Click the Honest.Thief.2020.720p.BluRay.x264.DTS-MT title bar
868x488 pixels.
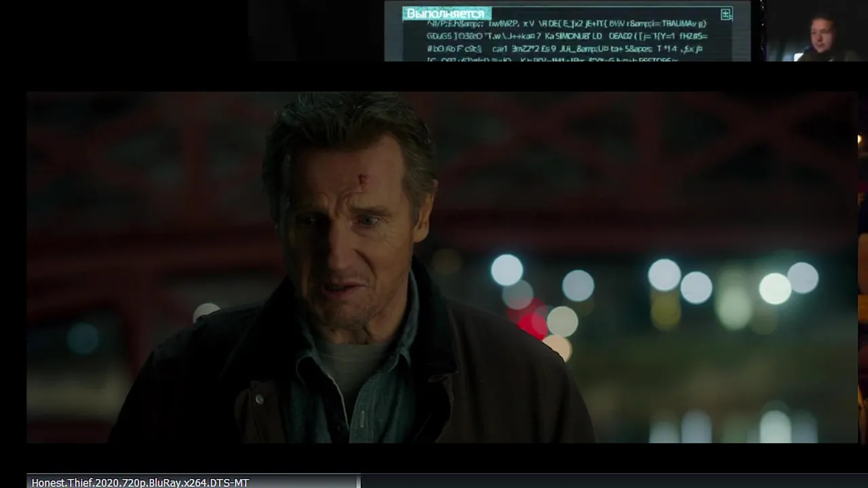(193, 482)
